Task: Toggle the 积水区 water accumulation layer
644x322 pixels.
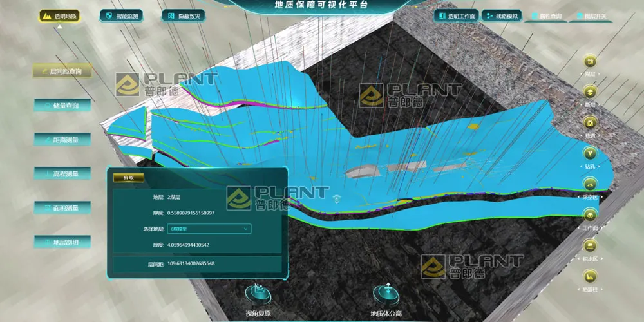Action: (589, 245)
